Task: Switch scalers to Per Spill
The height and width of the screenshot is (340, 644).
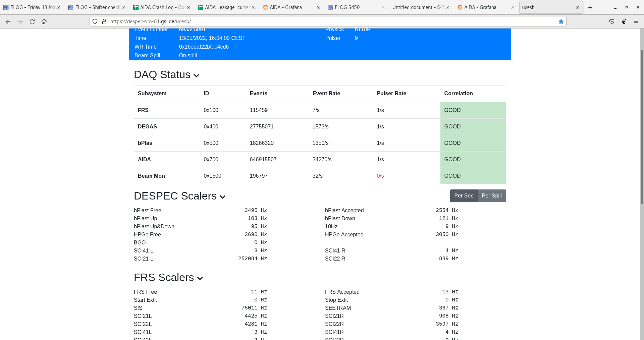Action: [x=492, y=196]
